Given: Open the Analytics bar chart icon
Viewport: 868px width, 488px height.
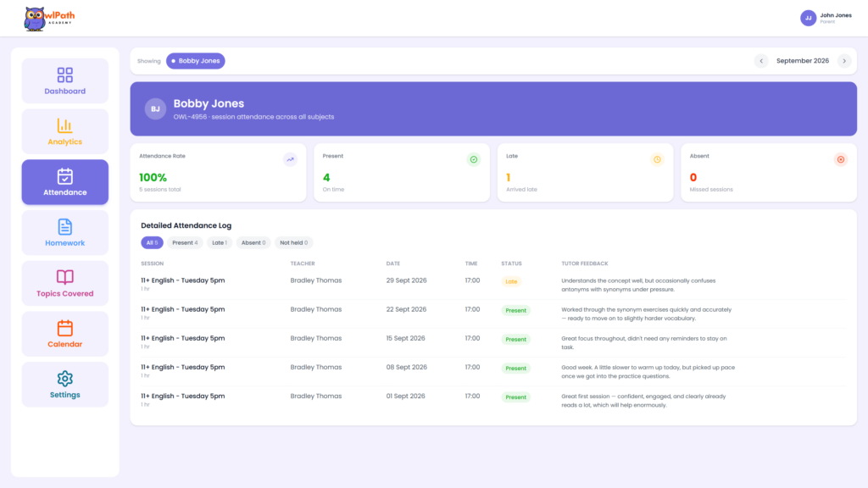Looking at the screenshot, I should [64, 125].
